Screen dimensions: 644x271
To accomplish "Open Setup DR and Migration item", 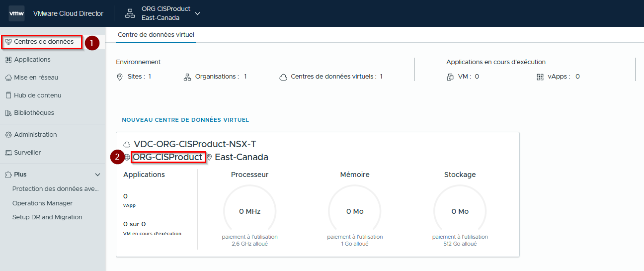I will pos(47,217).
